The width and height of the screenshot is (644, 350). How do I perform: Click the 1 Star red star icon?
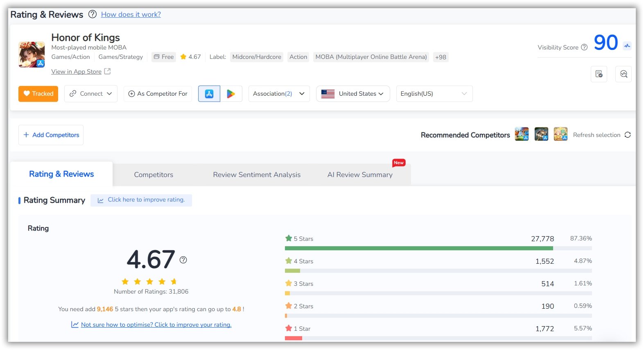[289, 328]
